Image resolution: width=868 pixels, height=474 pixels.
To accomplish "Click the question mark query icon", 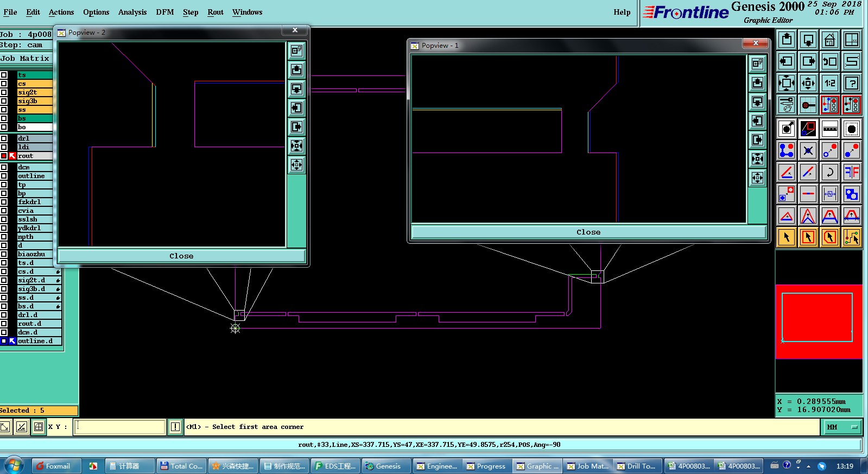I will point(852,83).
